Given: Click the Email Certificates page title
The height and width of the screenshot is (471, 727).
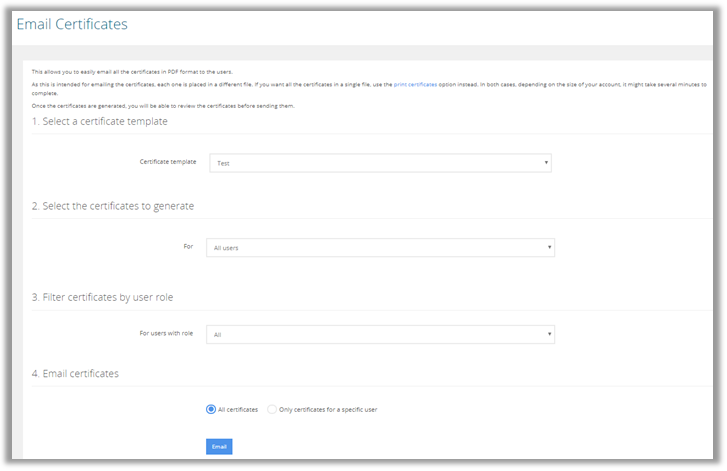Looking at the screenshot, I should (x=72, y=23).
